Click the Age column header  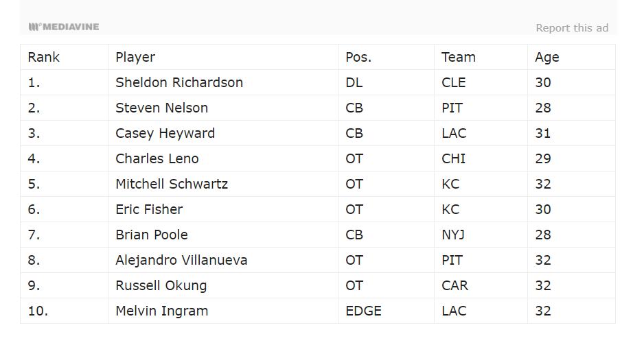click(547, 57)
